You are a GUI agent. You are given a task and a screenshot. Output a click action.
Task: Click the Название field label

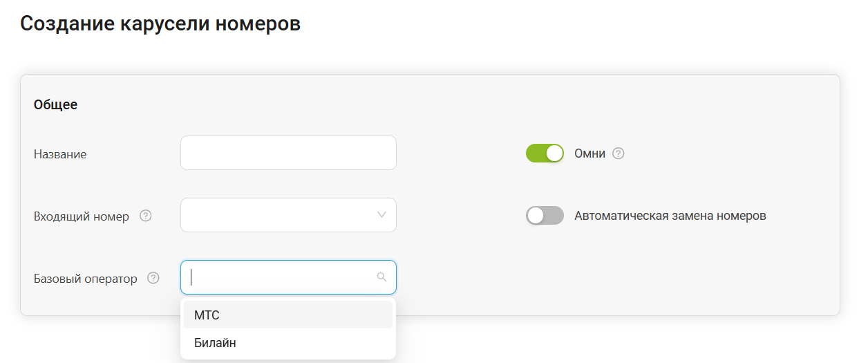point(60,154)
